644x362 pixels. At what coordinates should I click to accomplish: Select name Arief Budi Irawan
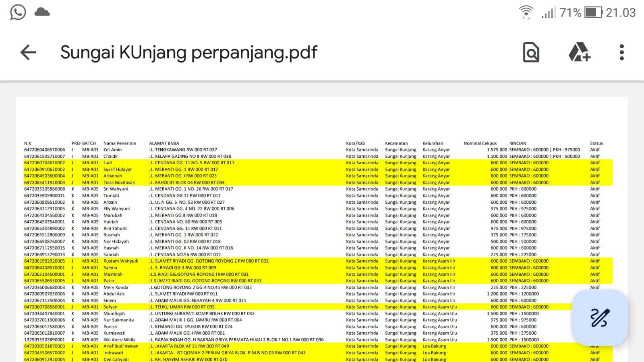click(x=121, y=346)
